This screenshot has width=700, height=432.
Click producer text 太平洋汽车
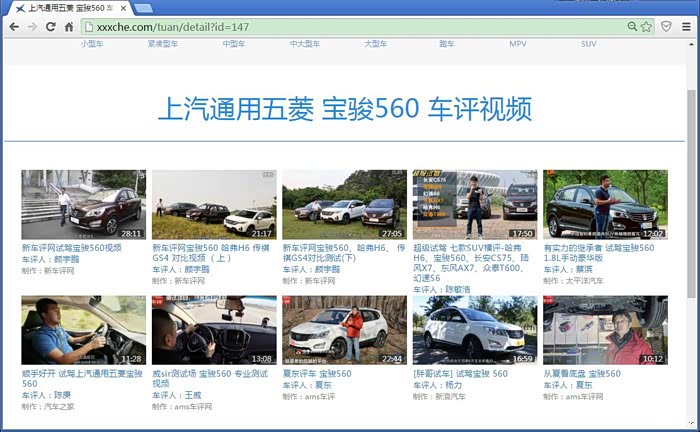pos(584,281)
